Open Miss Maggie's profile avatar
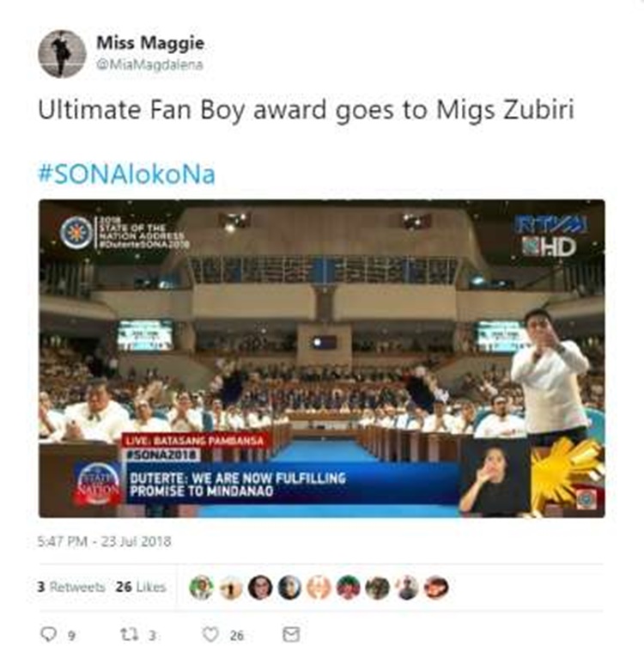The image size is (644, 671). tap(62, 54)
